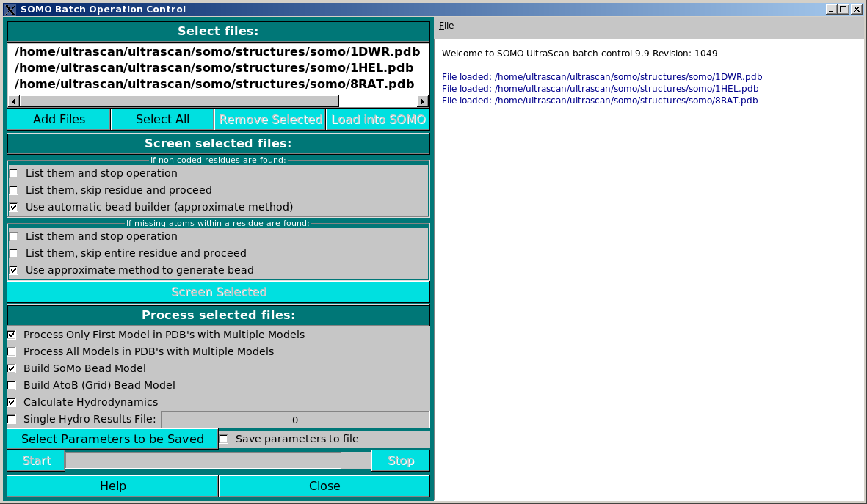Check Save parameters to file
Viewport: 867px width, 504px height.
tap(223, 438)
